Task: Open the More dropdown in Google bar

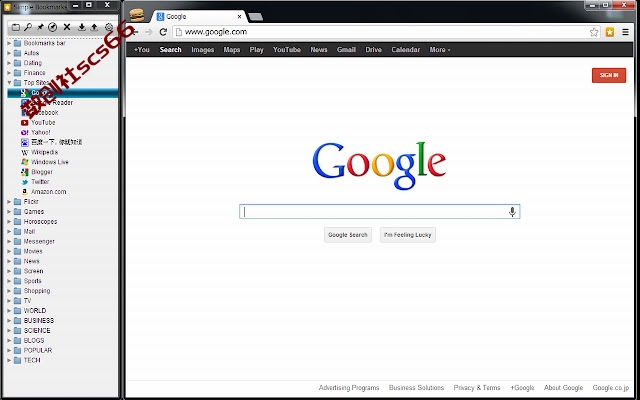Action: pos(440,50)
